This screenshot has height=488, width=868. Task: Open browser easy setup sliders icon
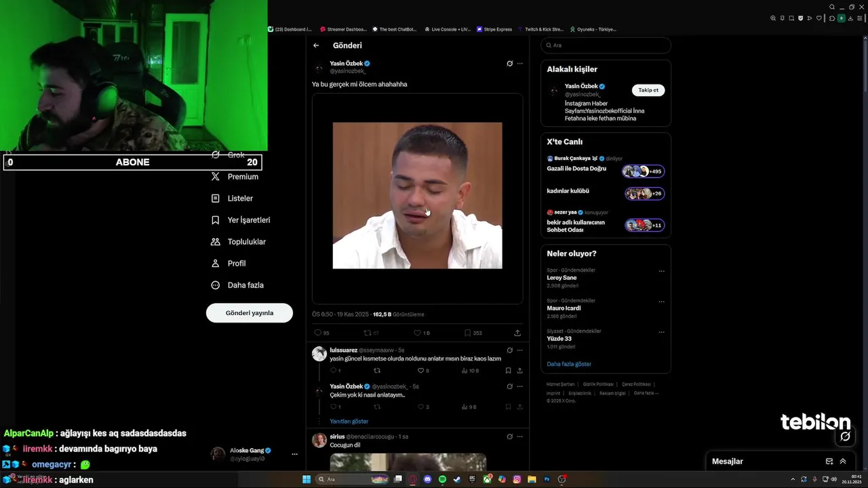[859, 18]
